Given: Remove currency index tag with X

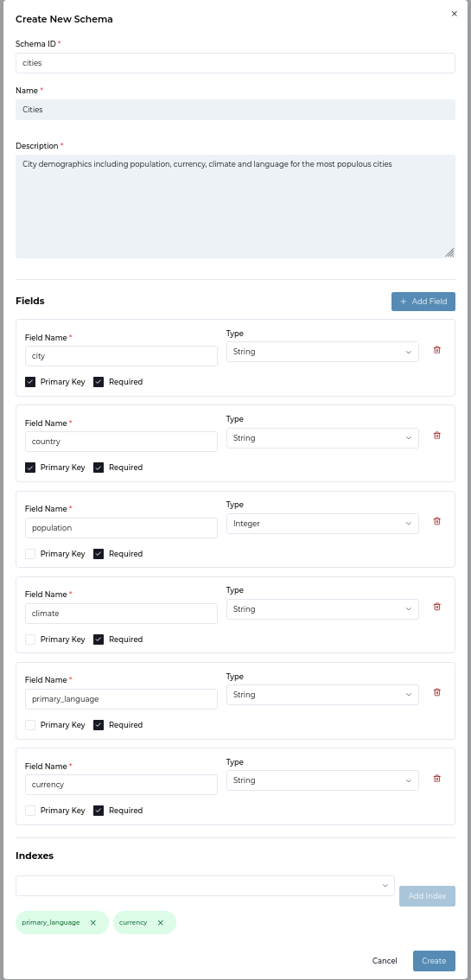Looking at the screenshot, I should coord(161,922).
